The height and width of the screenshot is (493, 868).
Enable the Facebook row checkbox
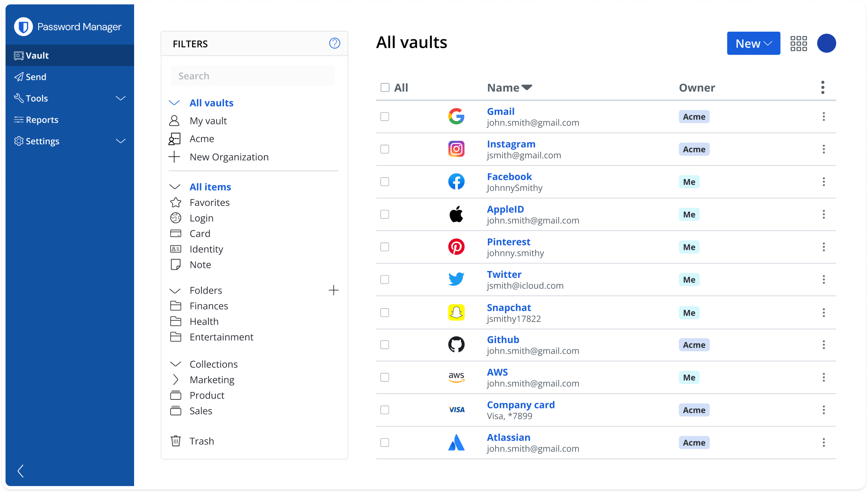(x=385, y=182)
